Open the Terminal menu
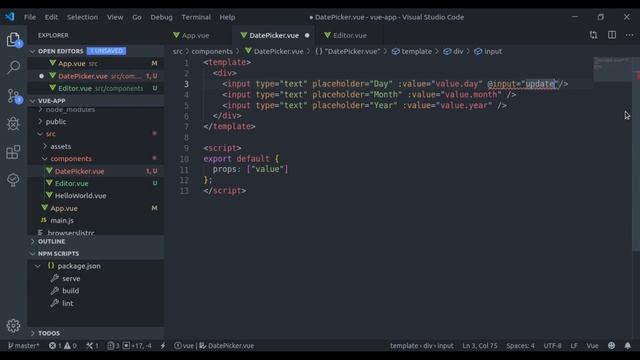The width and height of the screenshot is (640, 360). coord(196,17)
